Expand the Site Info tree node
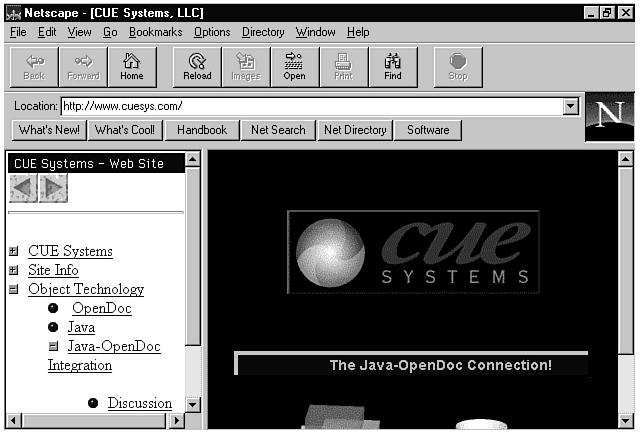Image resolution: width=640 pixels, height=435 pixels. click(x=14, y=271)
